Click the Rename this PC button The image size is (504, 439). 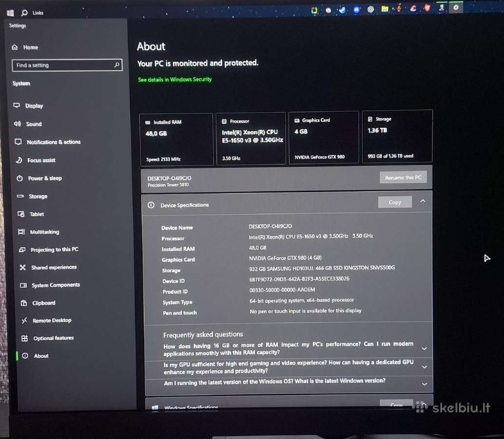point(403,177)
